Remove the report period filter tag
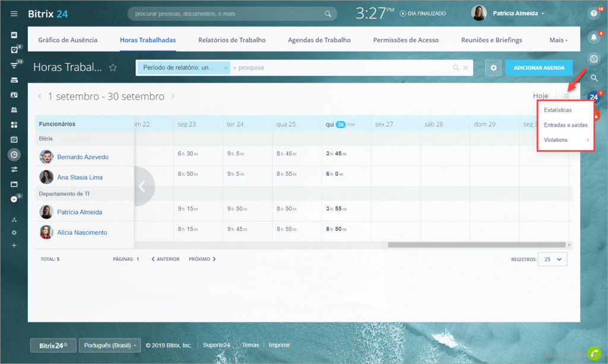 point(226,68)
